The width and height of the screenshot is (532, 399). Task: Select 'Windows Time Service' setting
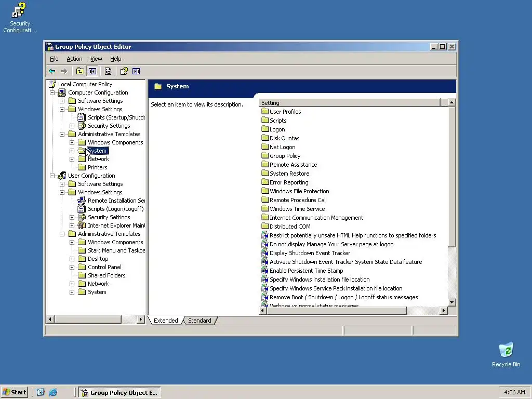coord(297,209)
